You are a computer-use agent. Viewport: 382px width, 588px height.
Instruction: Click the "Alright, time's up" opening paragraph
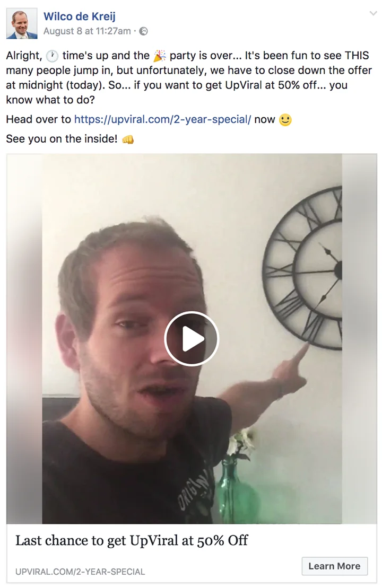tap(189, 77)
